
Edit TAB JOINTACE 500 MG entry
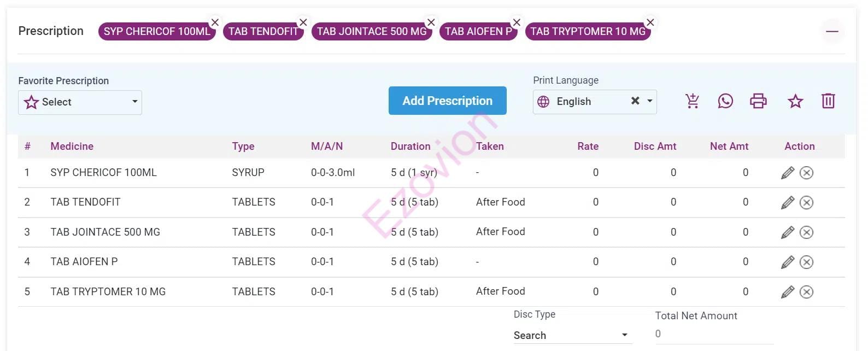click(787, 232)
